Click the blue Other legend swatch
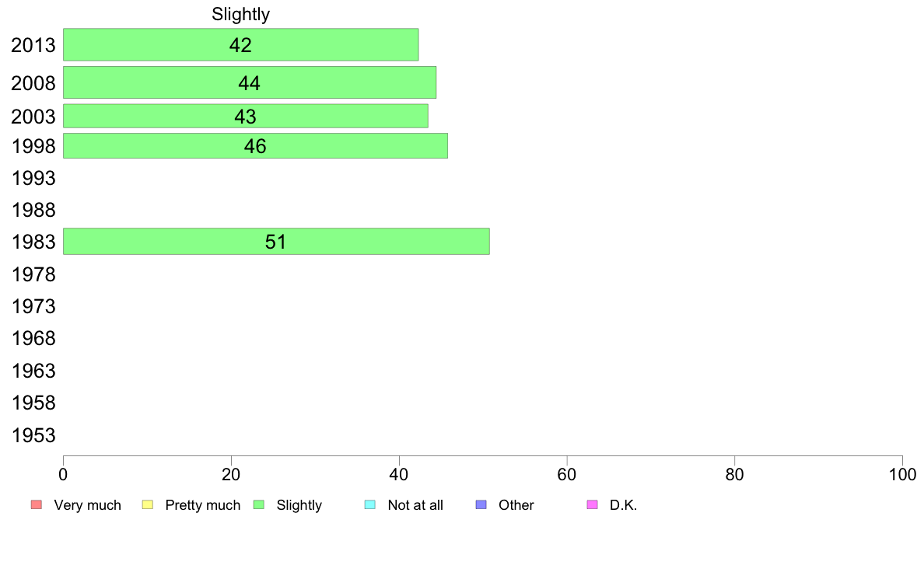 point(481,505)
